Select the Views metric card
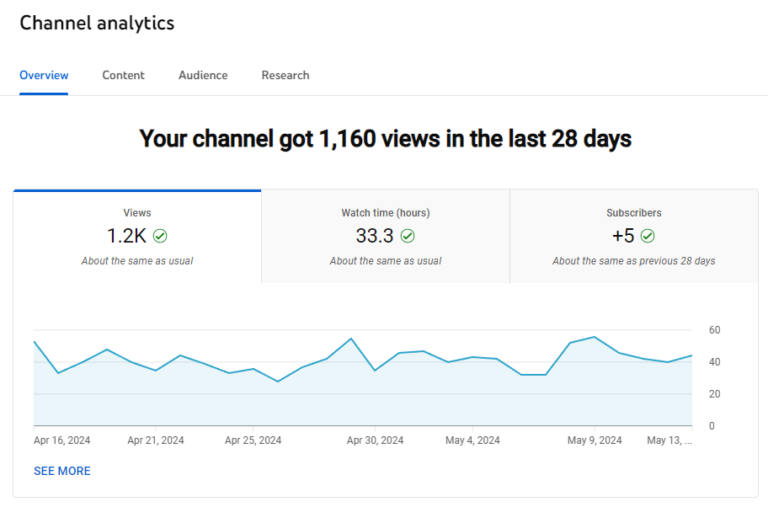This screenshot has height=507, width=768. coord(137,237)
